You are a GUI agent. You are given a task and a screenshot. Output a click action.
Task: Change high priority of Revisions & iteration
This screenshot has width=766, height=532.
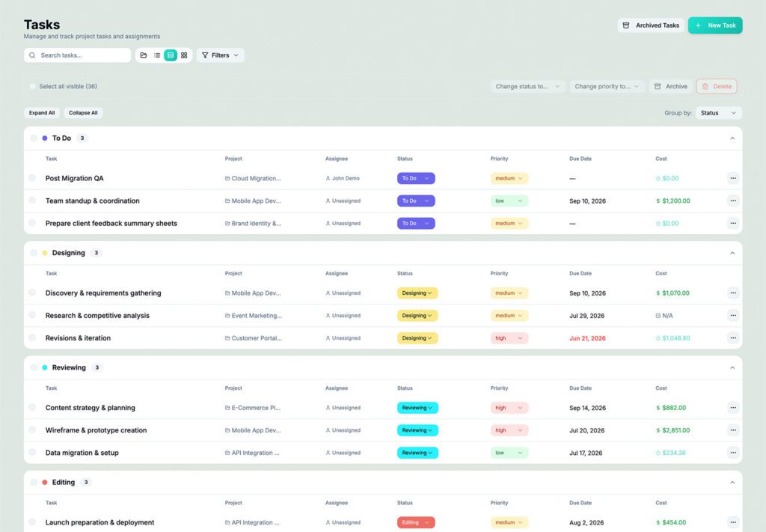pos(509,338)
